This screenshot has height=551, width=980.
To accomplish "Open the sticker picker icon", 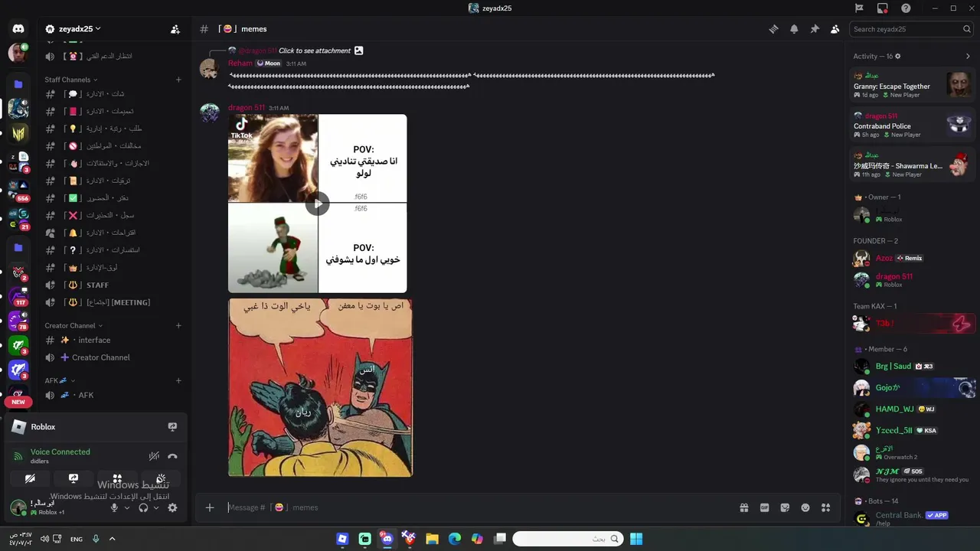I will point(785,507).
